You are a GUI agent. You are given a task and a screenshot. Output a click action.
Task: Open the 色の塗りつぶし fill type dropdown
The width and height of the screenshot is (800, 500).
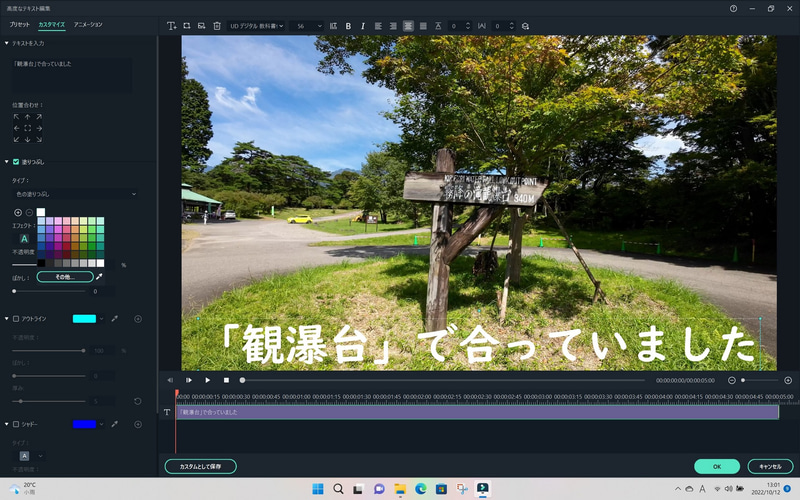pos(74,194)
